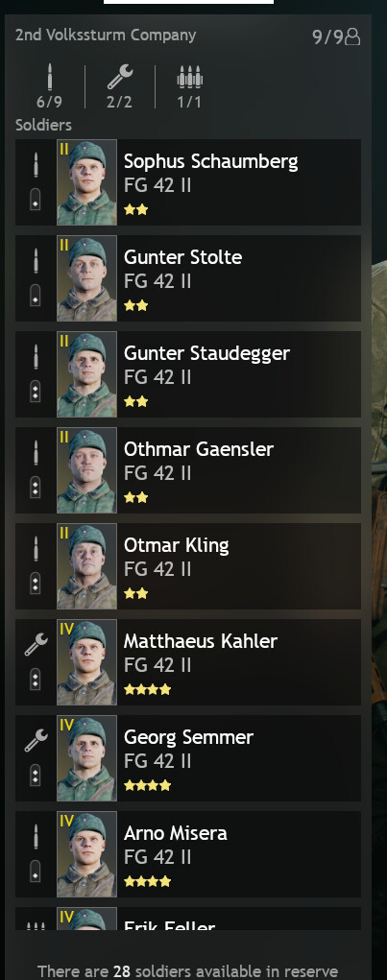
Task: Choose Matthaeus Kahler from the soldier list
Action: pyautogui.click(x=188, y=662)
